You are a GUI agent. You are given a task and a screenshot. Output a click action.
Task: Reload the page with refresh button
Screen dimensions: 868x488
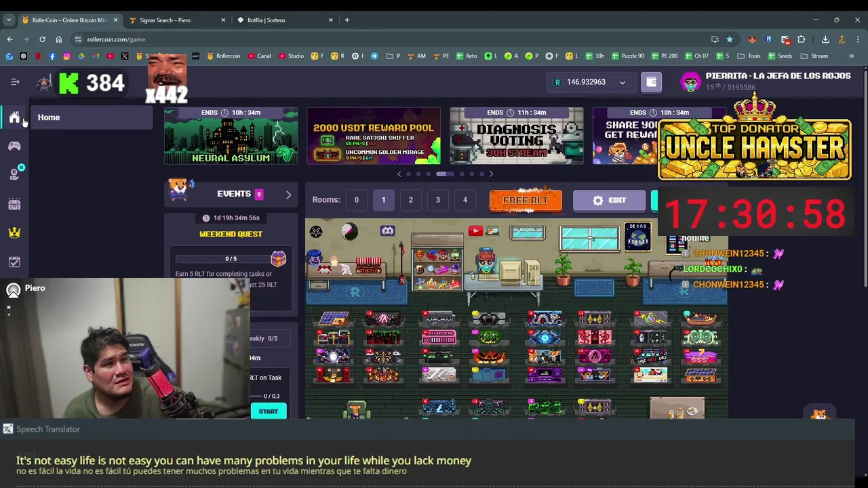click(42, 39)
